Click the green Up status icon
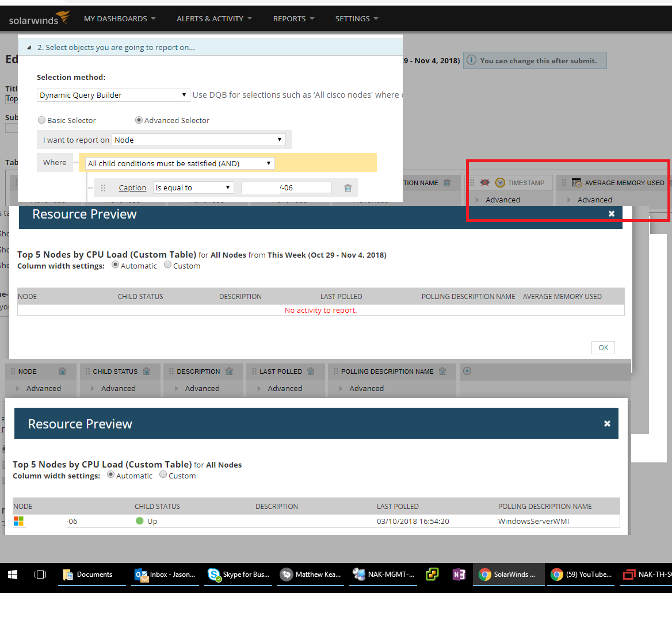The image size is (672, 628). coord(139,521)
